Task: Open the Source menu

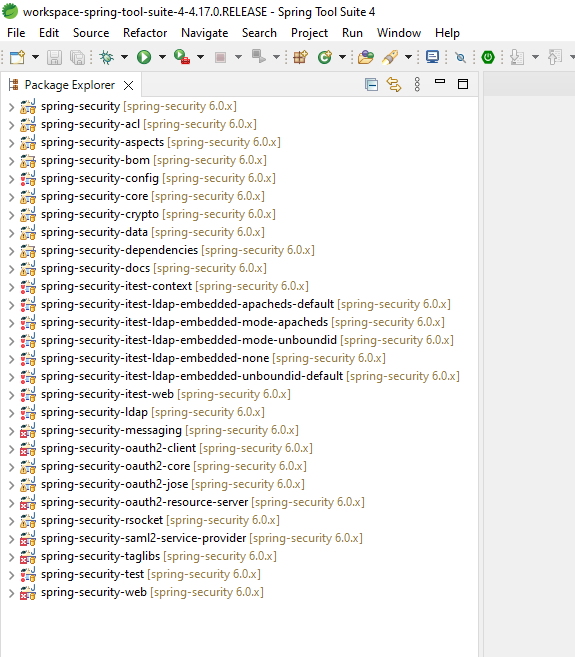Action: pyautogui.click(x=91, y=33)
